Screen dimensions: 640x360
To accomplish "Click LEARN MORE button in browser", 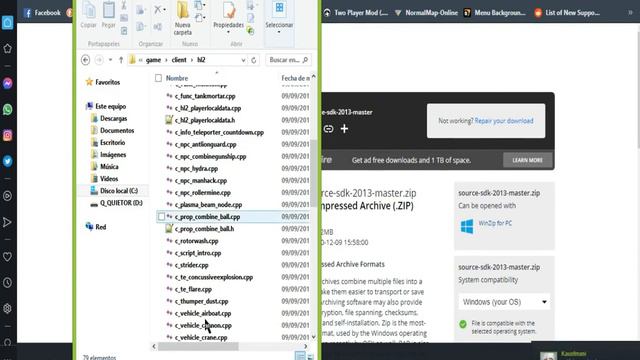I will click(527, 160).
